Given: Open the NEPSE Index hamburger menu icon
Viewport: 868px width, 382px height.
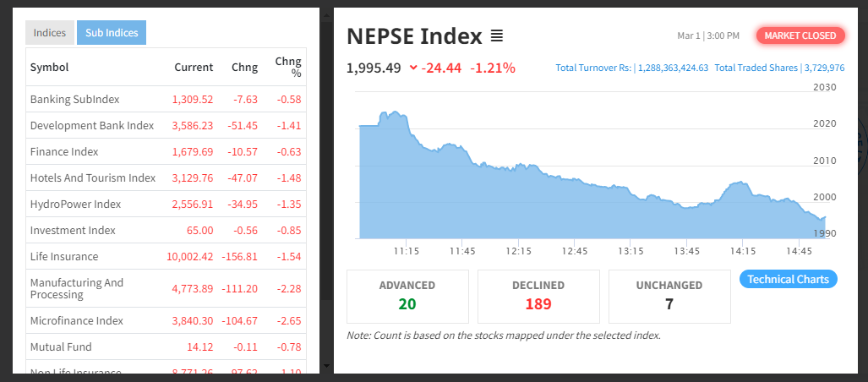Looking at the screenshot, I should [x=497, y=36].
